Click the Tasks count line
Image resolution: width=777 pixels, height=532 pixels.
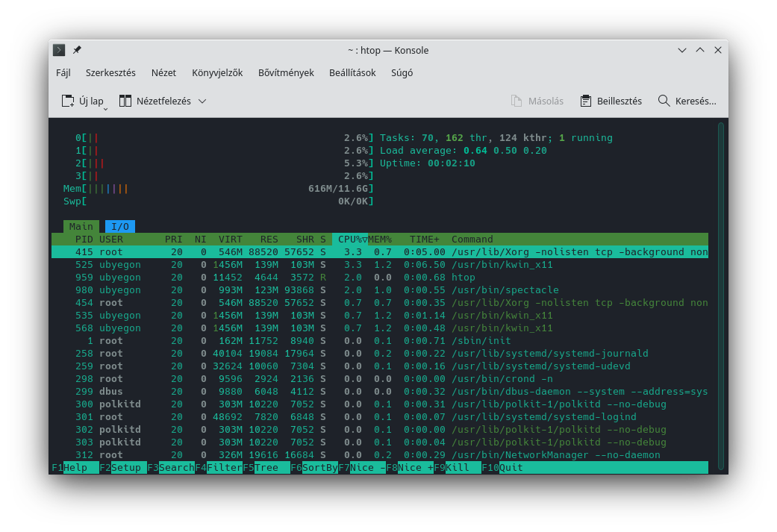click(496, 138)
